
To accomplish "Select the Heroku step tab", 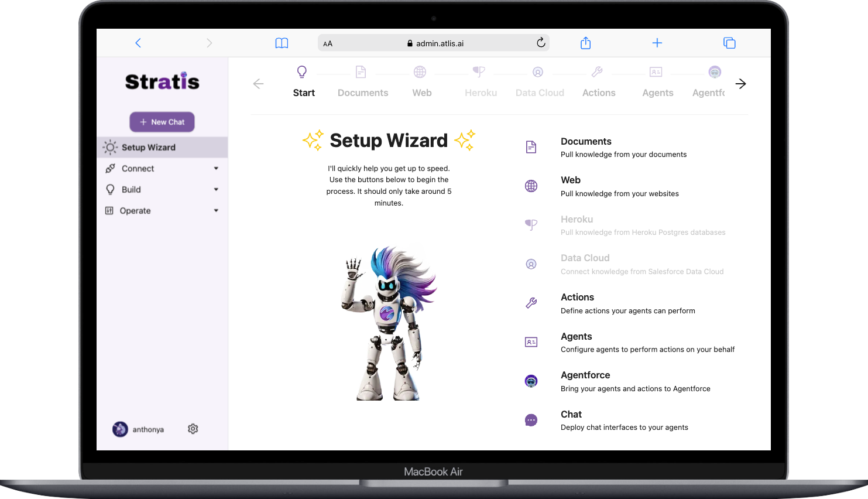I will pos(481,83).
